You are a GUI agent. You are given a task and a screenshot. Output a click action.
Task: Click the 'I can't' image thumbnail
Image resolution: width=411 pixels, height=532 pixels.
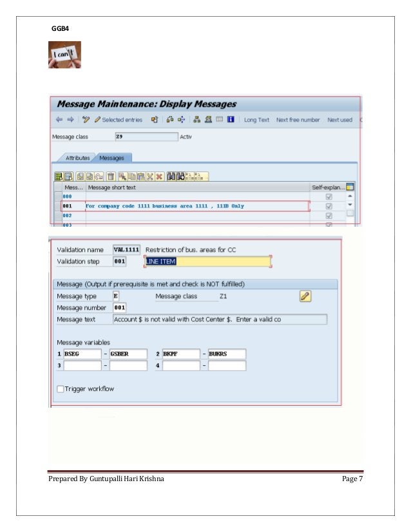click(x=64, y=55)
